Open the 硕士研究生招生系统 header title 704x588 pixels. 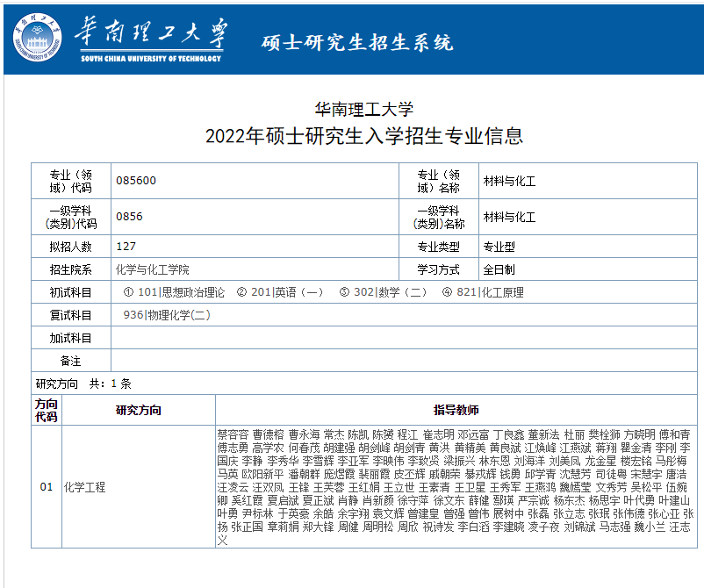click(357, 42)
